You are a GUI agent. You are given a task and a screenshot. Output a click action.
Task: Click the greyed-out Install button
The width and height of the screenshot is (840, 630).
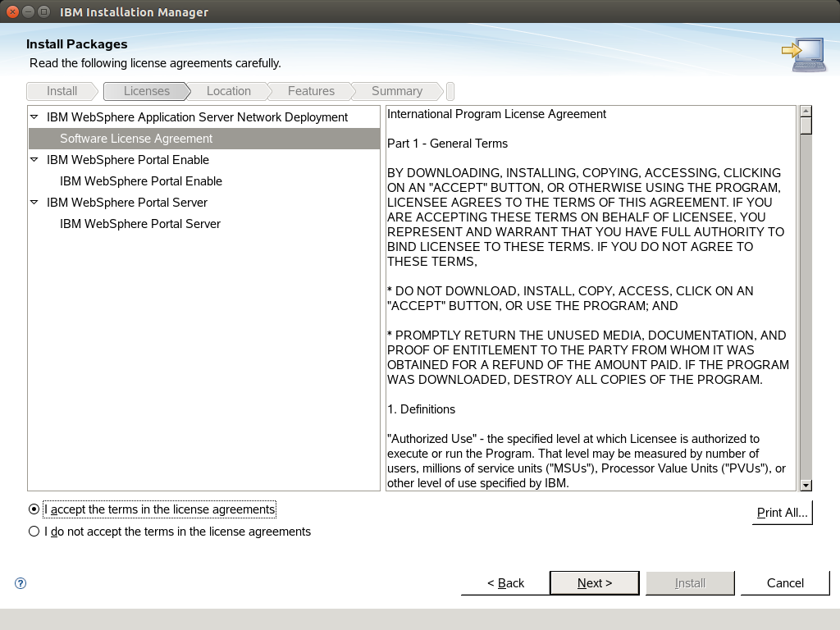tap(690, 583)
